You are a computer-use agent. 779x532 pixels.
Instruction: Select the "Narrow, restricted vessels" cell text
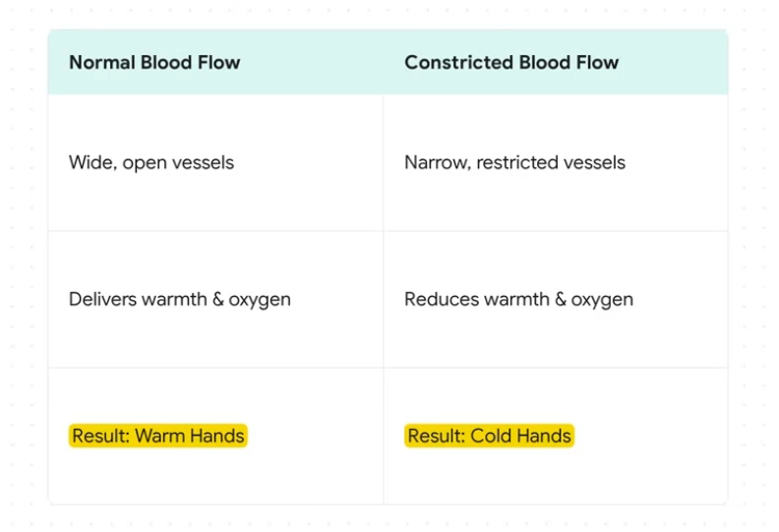coord(514,162)
